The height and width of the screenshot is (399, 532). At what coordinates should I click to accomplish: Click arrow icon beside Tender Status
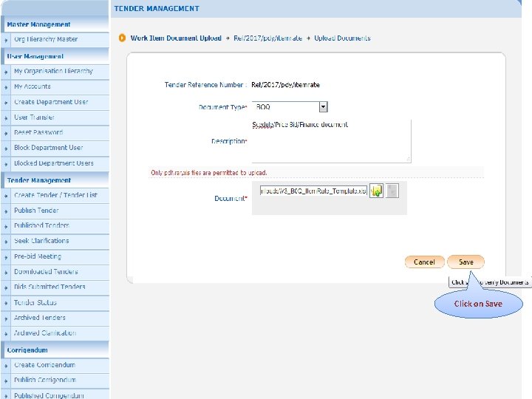pos(6,304)
